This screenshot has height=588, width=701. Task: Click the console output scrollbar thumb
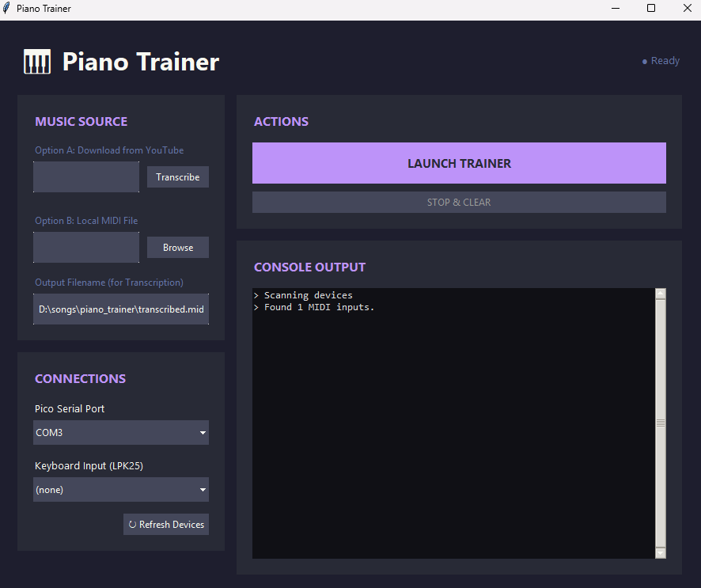661,423
